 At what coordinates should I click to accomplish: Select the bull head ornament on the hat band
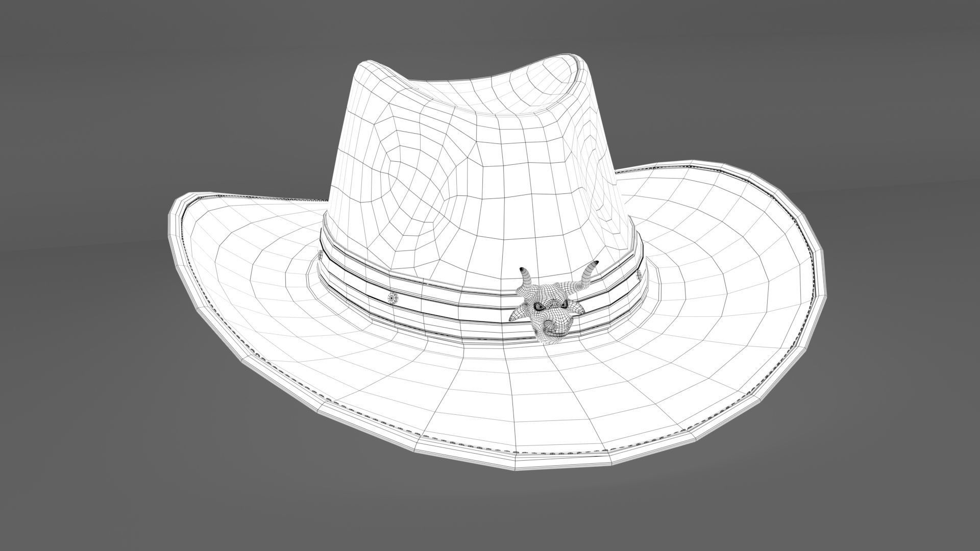[554, 302]
